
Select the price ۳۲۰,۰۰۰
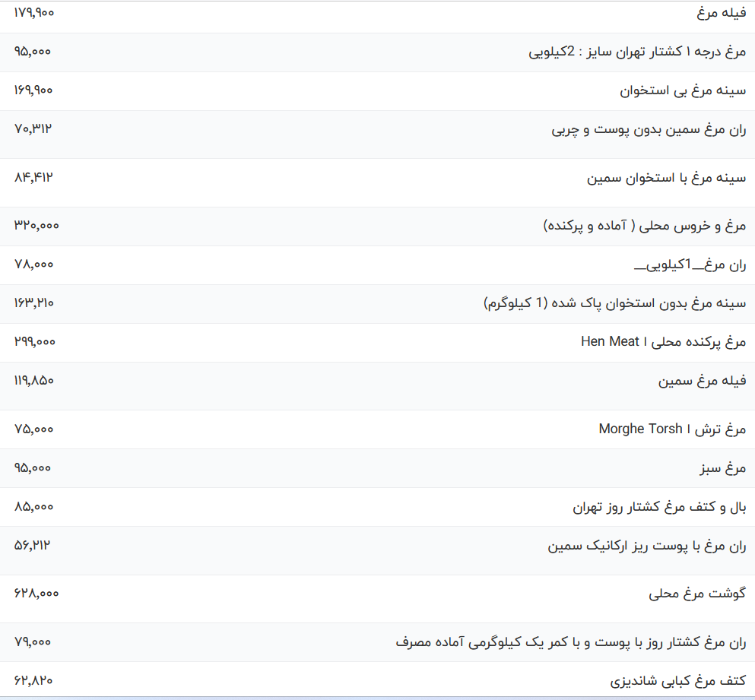pos(36,226)
